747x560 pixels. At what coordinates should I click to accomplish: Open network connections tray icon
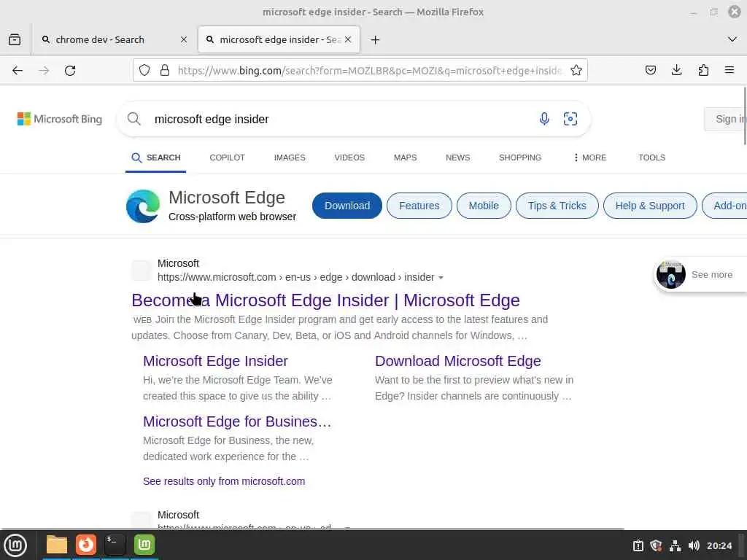point(675,545)
